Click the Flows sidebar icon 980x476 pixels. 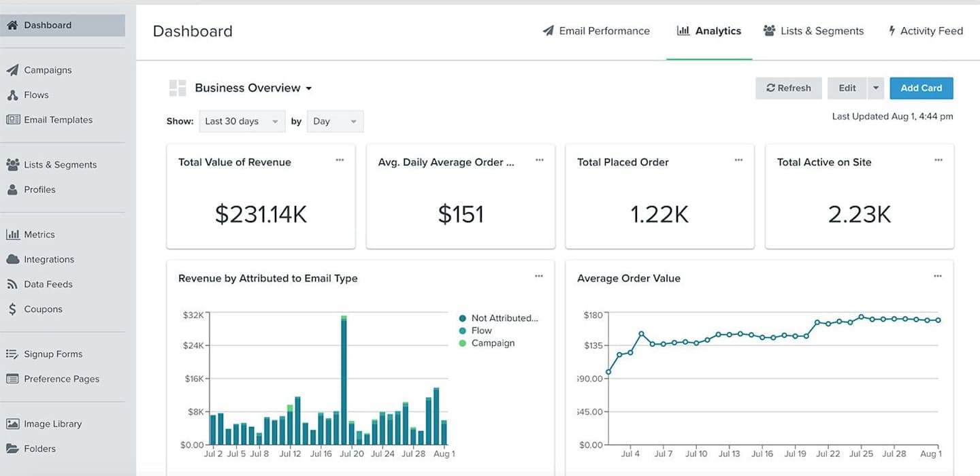pos(12,95)
